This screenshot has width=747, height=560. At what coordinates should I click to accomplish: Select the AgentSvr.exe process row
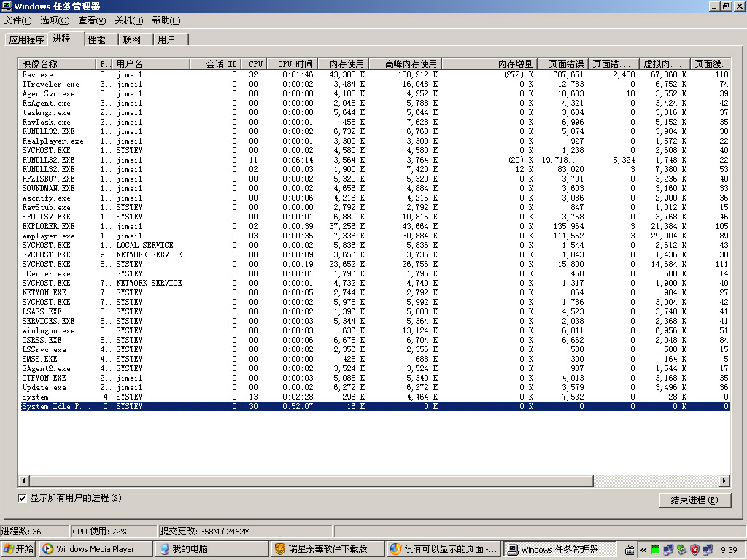[x=376, y=94]
